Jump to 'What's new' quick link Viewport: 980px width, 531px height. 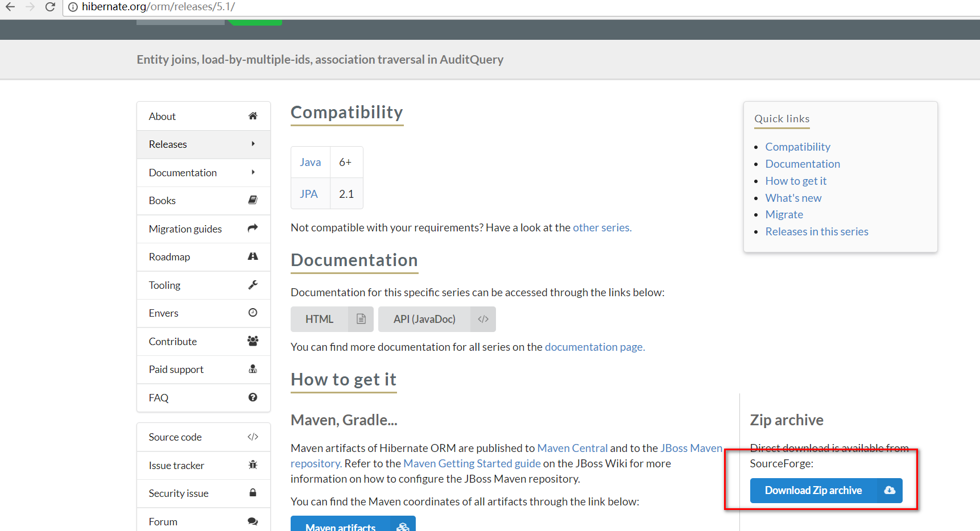[x=793, y=198]
